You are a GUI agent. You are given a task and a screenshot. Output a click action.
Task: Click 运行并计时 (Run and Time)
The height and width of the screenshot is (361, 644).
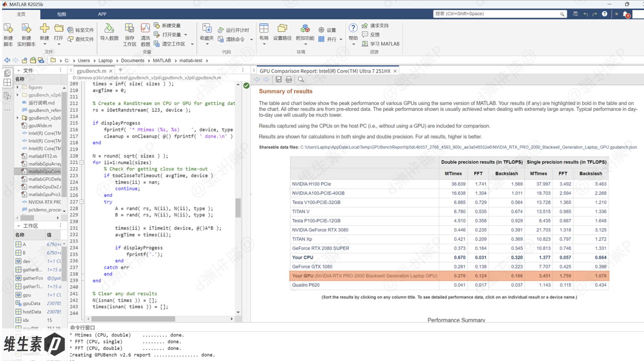pos(233,30)
